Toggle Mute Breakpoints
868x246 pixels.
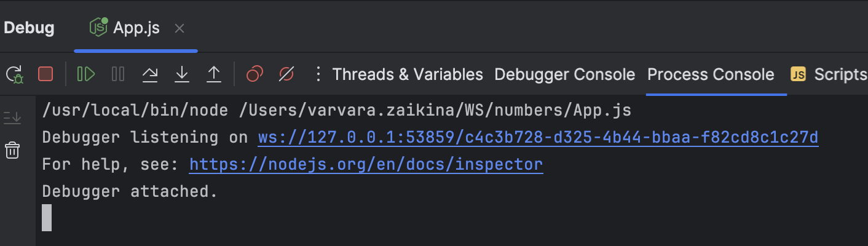286,75
